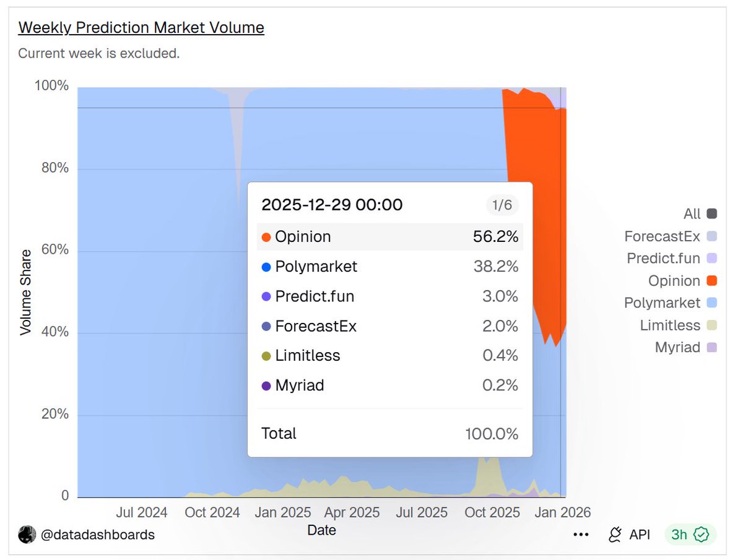
Task: Click the Current week is excluded note
Action: point(99,54)
